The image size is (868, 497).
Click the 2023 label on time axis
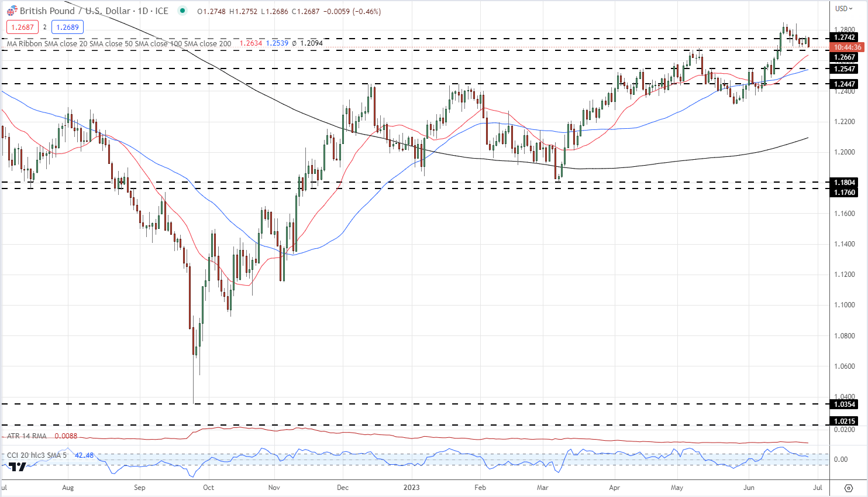click(411, 487)
